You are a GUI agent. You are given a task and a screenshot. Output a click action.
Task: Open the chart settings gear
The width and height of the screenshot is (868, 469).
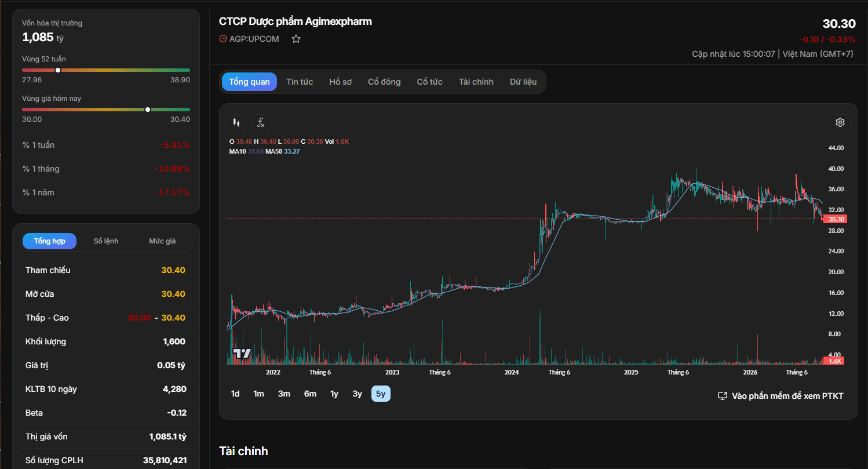tap(840, 122)
